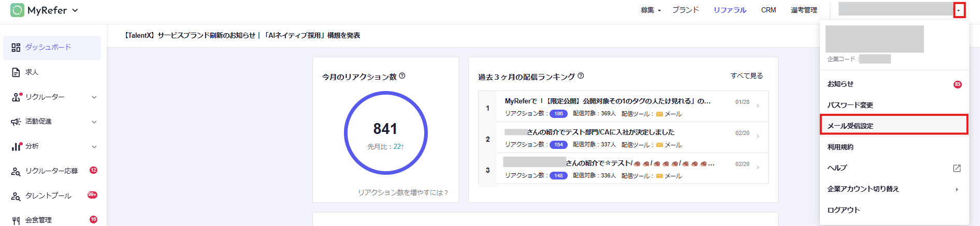Click the external link icon beside ヘルプ
The image size is (980, 226).
click(x=957, y=168)
